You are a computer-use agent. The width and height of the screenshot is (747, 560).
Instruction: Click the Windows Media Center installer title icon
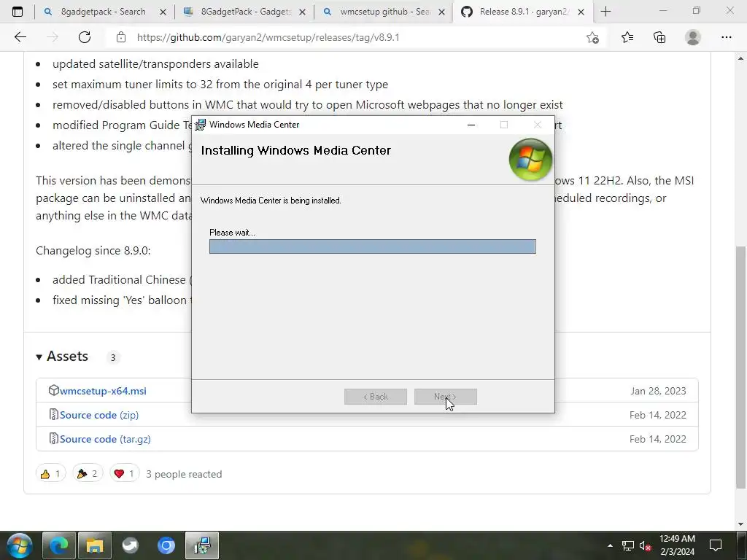201,125
